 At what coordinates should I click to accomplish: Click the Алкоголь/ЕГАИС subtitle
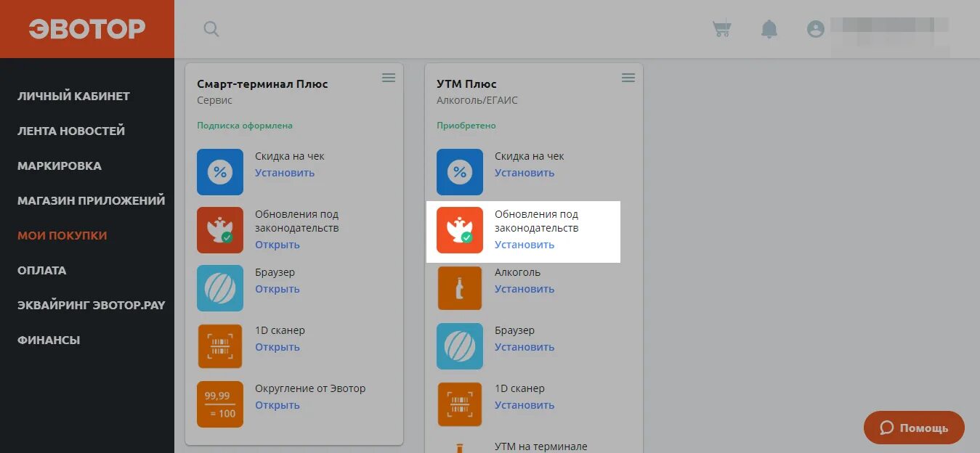[477, 101]
